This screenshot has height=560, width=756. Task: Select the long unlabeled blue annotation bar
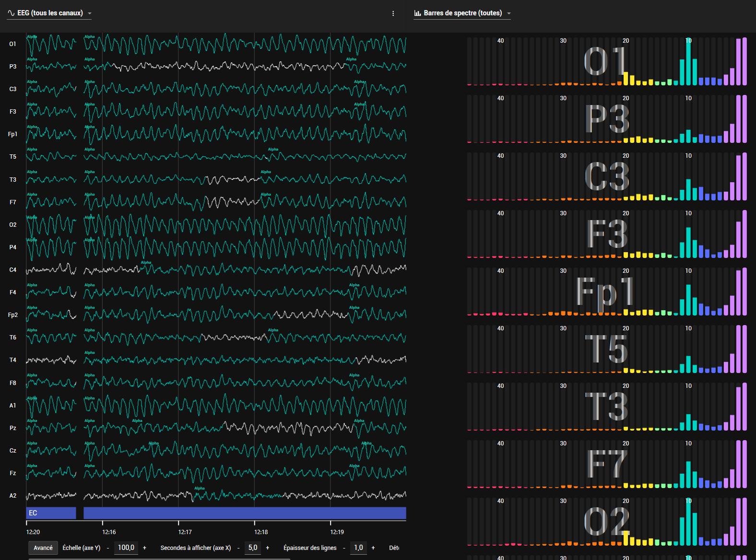coord(245,513)
